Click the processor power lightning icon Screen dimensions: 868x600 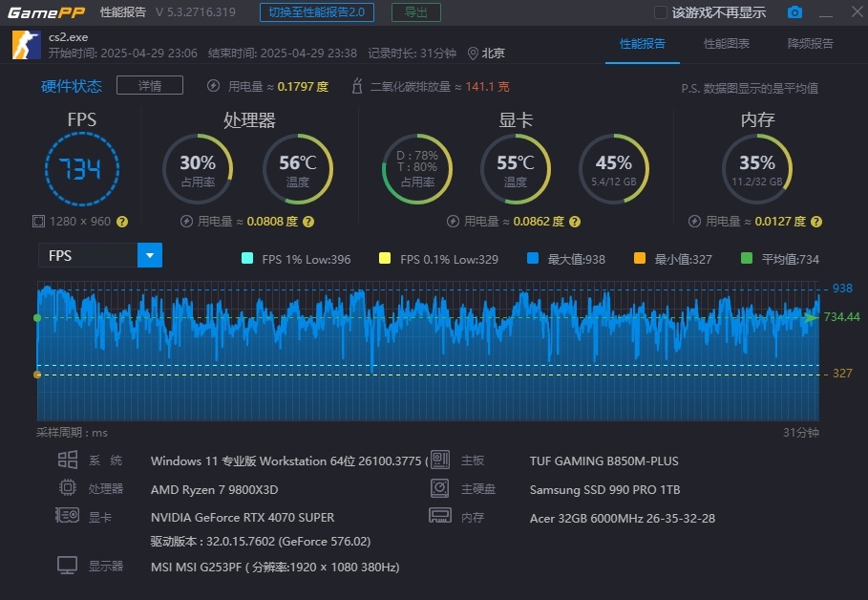pyautogui.click(x=186, y=222)
